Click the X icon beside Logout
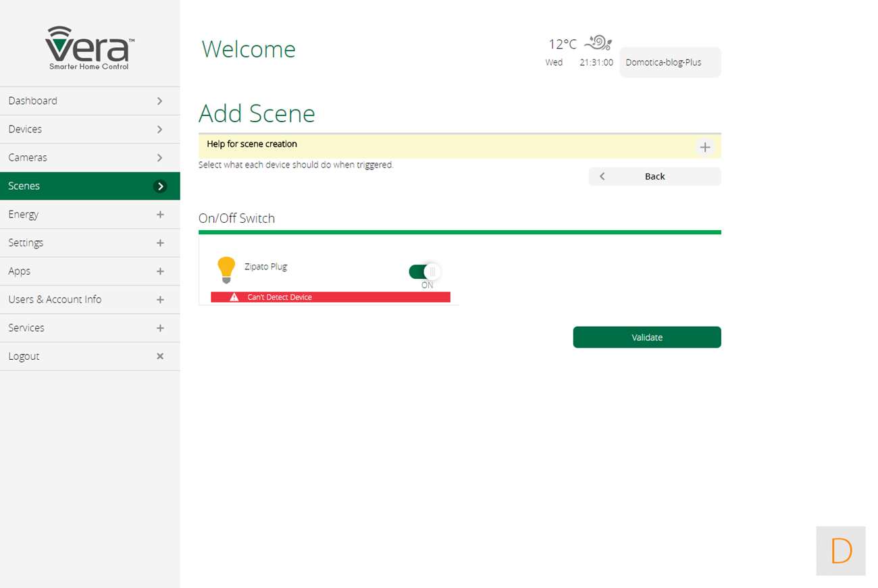The width and height of the screenshot is (878, 588). coord(160,356)
